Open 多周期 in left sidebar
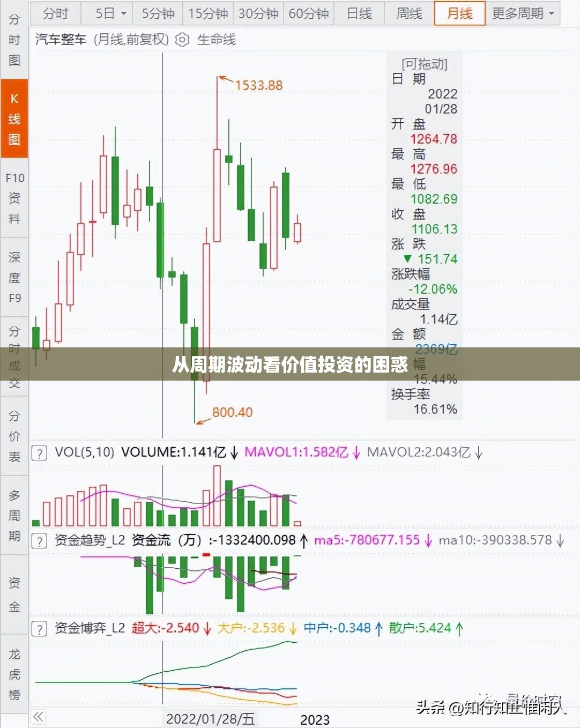 (x=14, y=516)
